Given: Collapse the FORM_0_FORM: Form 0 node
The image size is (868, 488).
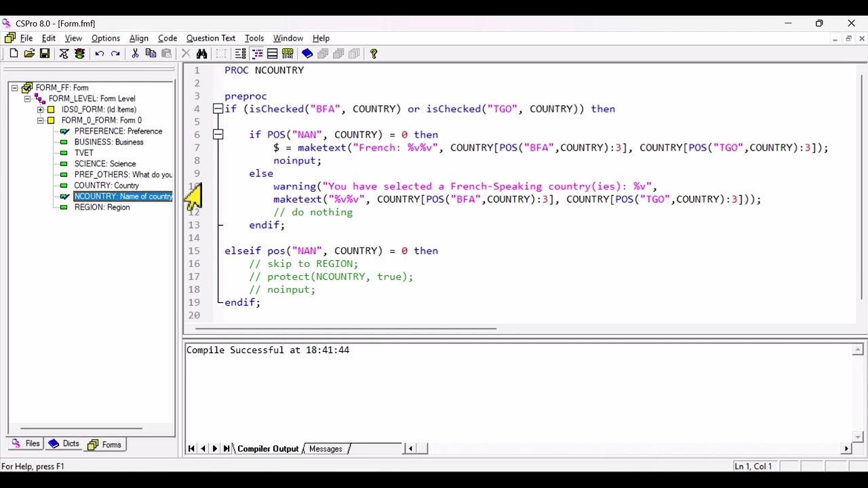Looking at the screenshot, I should (x=40, y=121).
